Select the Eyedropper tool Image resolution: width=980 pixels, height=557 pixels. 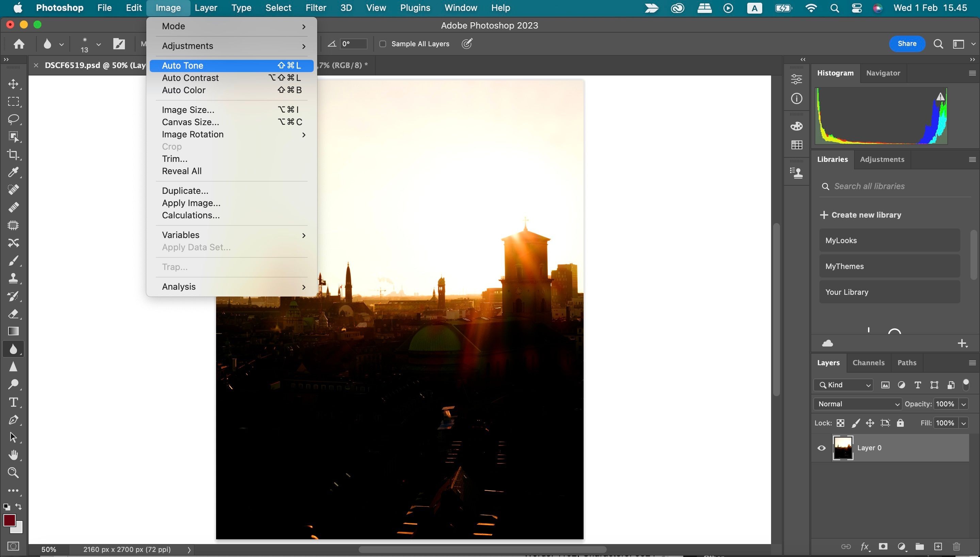pyautogui.click(x=13, y=172)
